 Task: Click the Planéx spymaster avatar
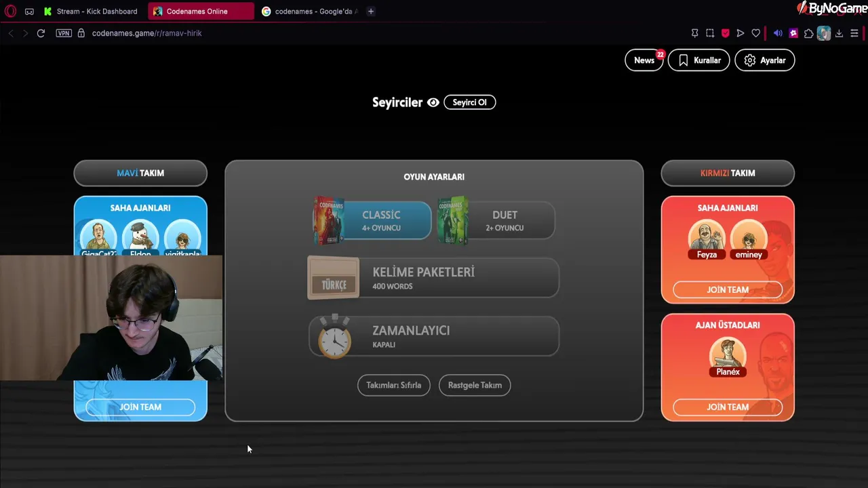728,354
